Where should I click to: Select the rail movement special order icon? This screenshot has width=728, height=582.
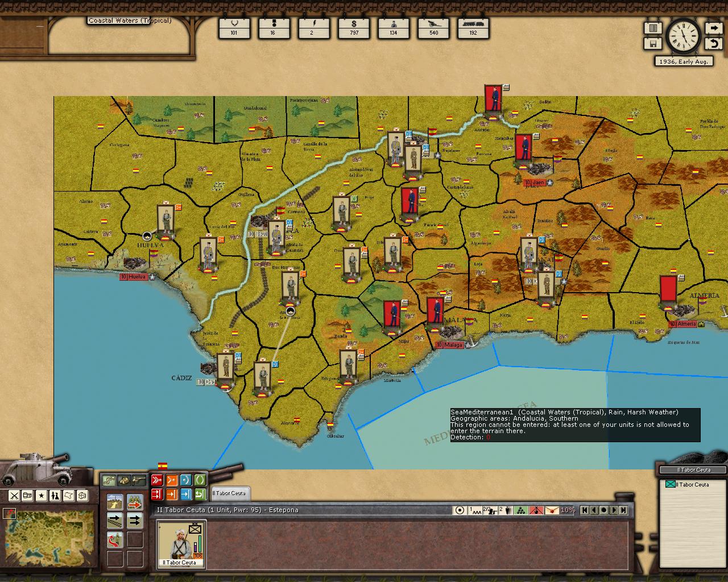[115, 520]
